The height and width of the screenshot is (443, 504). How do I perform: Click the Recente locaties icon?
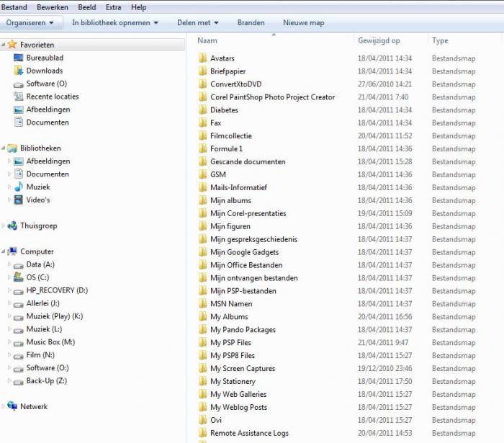(18, 97)
